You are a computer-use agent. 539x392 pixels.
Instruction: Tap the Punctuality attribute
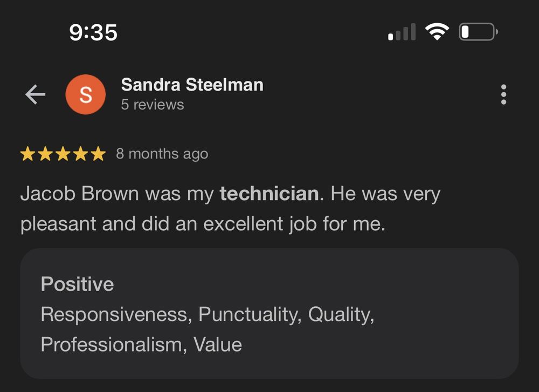(248, 314)
